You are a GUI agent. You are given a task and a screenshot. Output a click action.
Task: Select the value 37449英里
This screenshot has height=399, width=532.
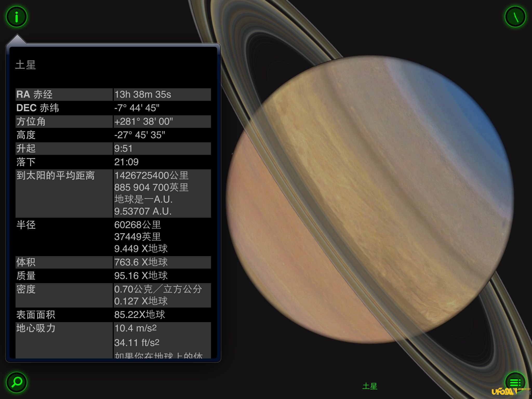138,237
